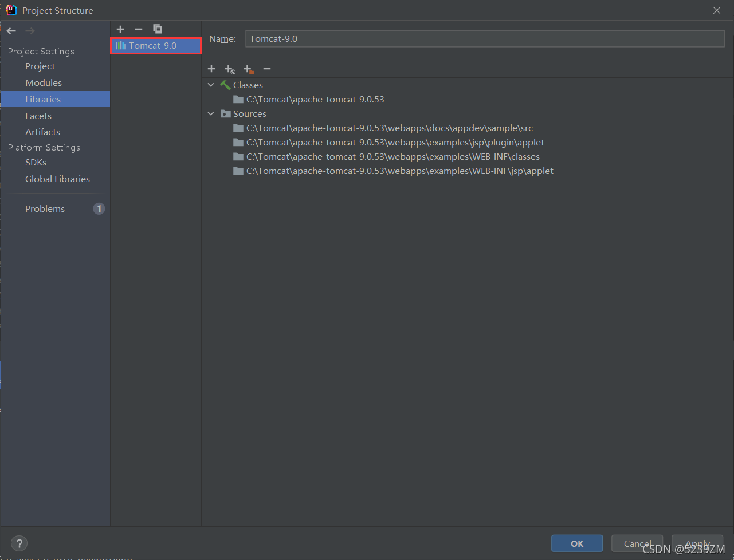Viewport: 734px width, 560px height.
Task: Go back with the left arrow
Action: pyautogui.click(x=11, y=31)
